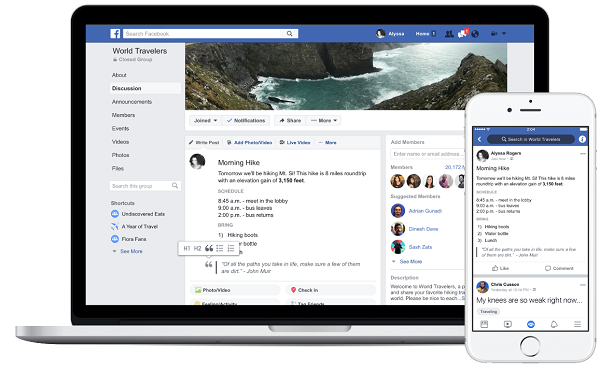The width and height of the screenshot is (600, 372).
Task: Open the About section
Action: [119, 75]
